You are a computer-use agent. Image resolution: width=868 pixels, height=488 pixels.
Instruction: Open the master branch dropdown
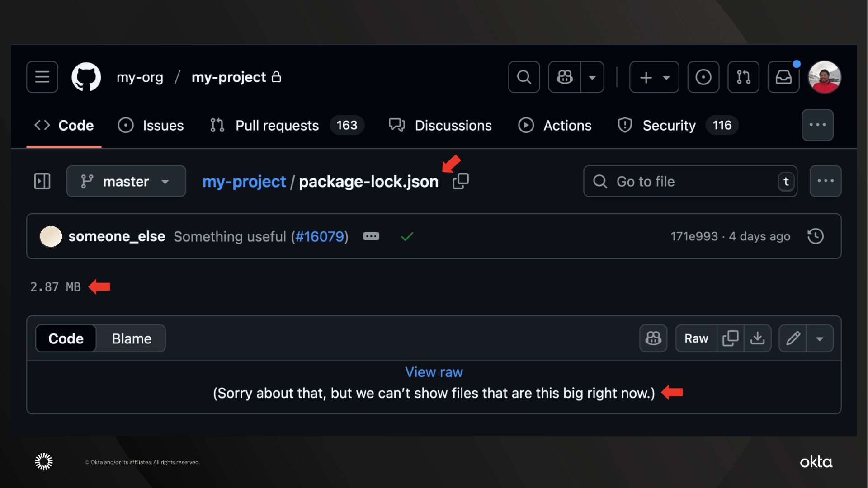[x=126, y=181]
